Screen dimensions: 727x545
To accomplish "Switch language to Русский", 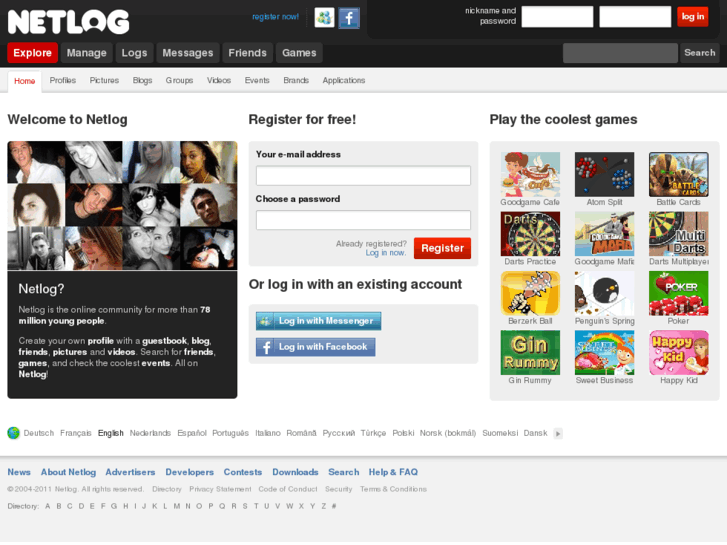I will pyautogui.click(x=339, y=433).
